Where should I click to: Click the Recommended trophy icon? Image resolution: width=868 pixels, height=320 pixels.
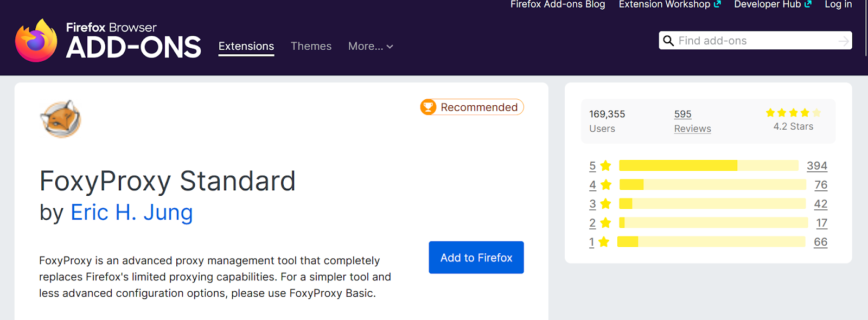click(429, 107)
